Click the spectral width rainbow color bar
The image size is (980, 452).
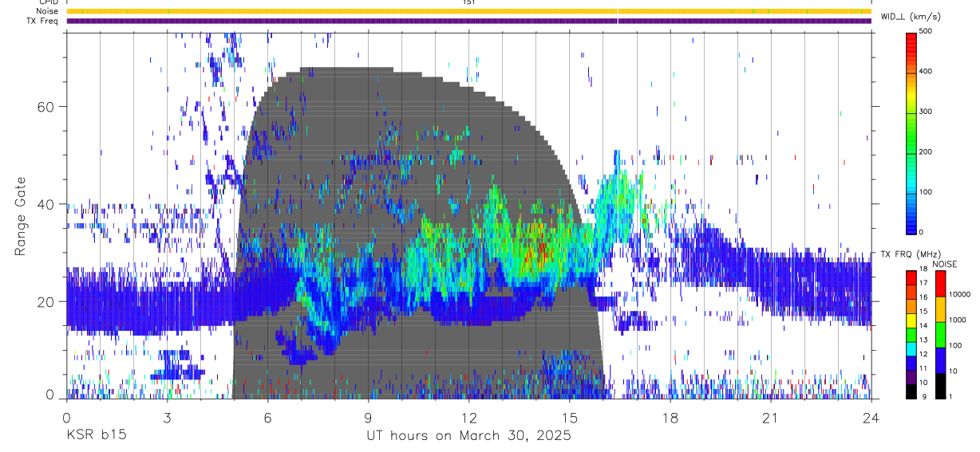point(911,132)
